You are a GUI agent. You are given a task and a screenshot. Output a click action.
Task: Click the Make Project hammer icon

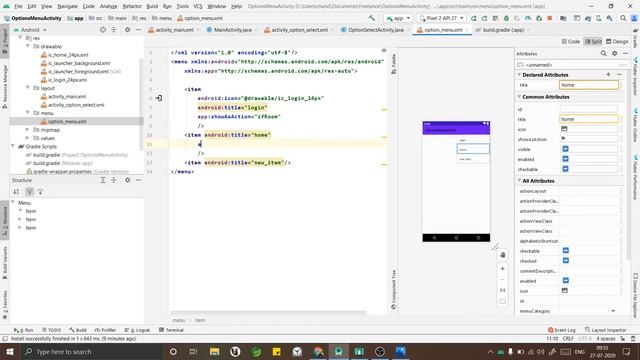click(x=371, y=18)
